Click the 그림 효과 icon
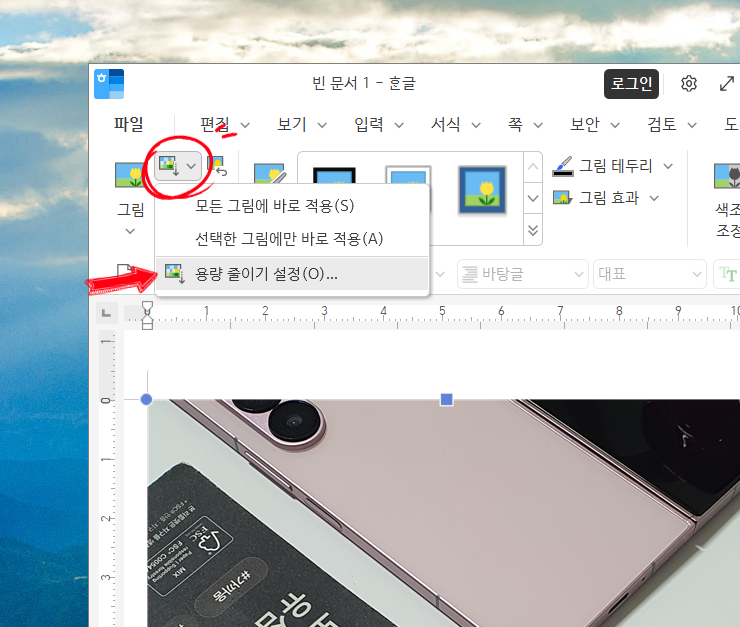Viewport: 740px width, 627px height. pyautogui.click(x=563, y=197)
